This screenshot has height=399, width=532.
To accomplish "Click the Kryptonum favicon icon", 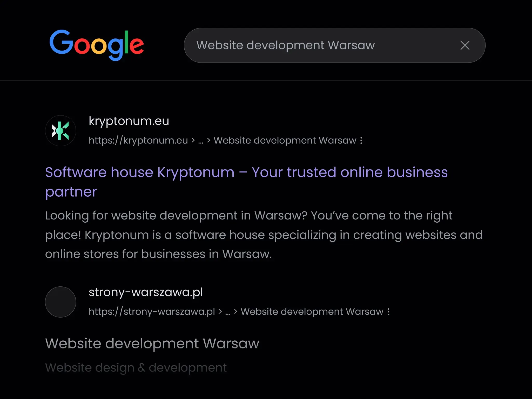I will point(60,131).
